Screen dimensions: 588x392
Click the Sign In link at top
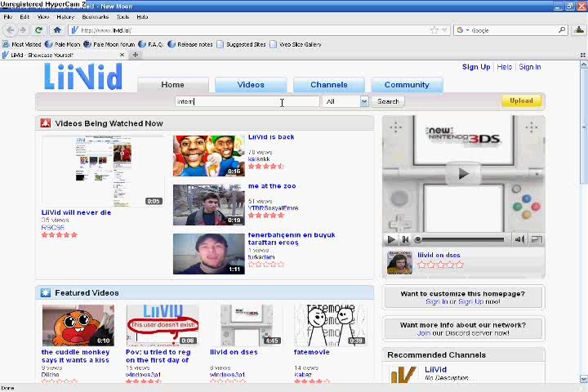tap(529, 67)
